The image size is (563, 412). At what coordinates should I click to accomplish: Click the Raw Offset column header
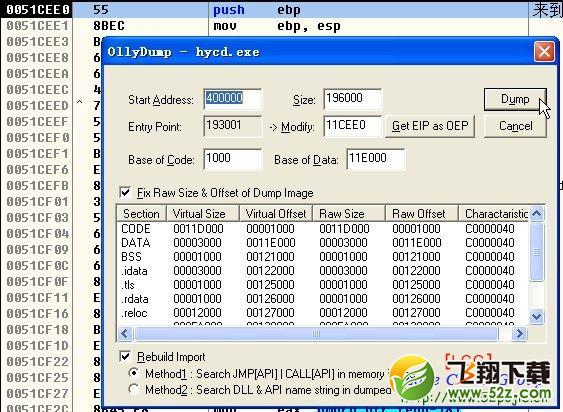(422, 213)
